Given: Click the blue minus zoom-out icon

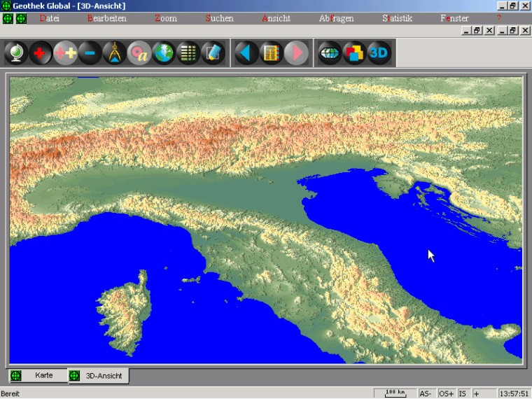Looking at the screenshot, I should [90, 53].
